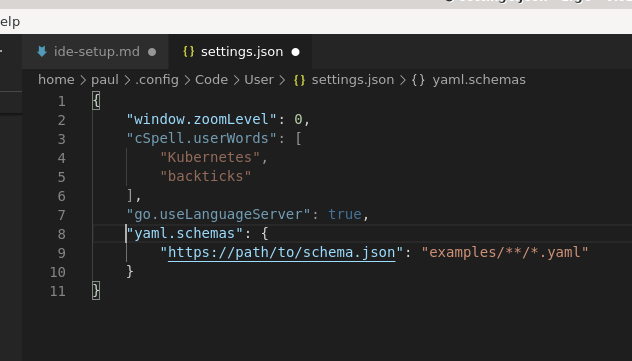Click the 'paul' breadcrumb segment

105,80
